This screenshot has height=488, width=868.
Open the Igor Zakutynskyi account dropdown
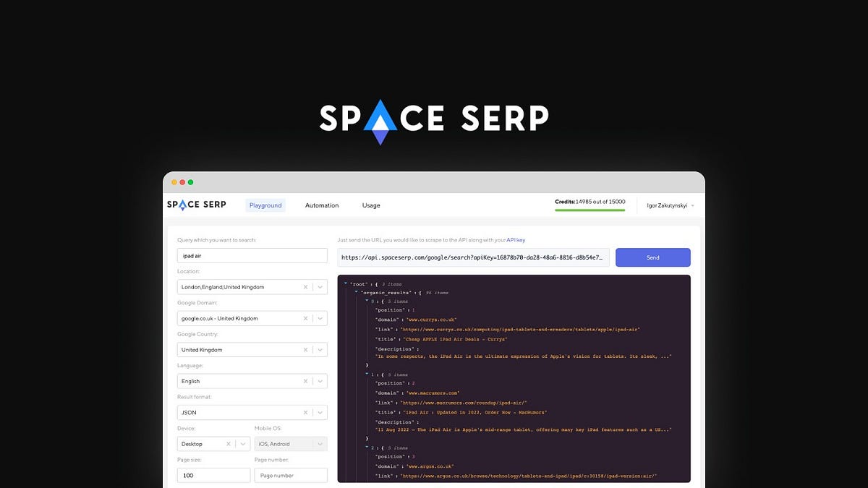pyautogui.click(x=666, y=205)
